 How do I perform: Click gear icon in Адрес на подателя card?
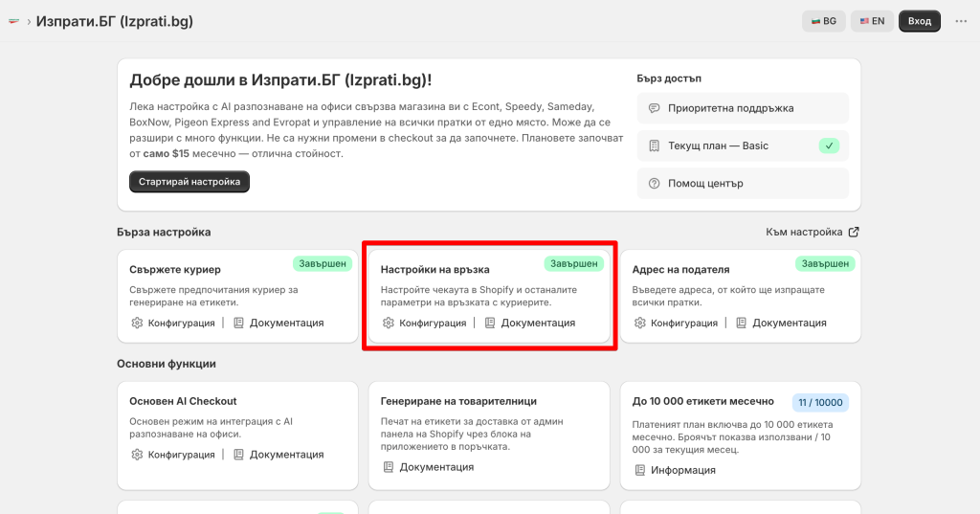[x=639, y=323]
